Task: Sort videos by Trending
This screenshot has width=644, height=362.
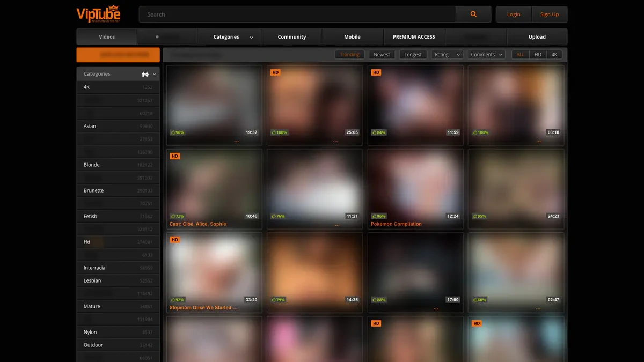Action: [350, 55]
